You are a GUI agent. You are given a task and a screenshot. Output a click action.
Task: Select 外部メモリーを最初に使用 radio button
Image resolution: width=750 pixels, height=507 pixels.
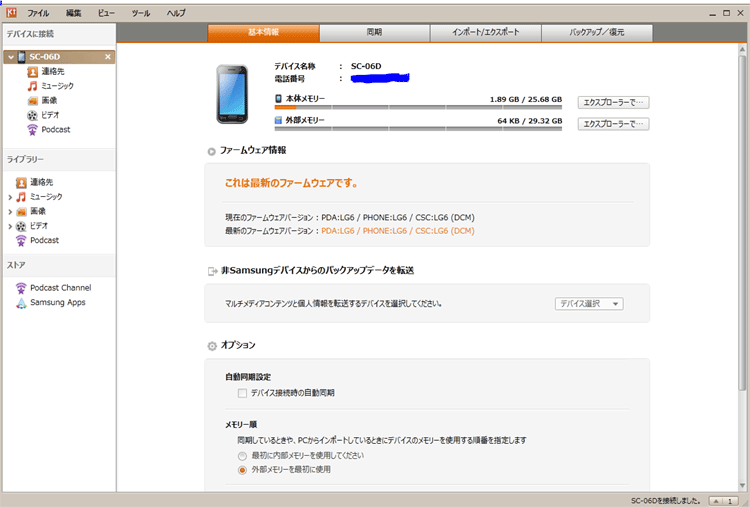(243, 470)
